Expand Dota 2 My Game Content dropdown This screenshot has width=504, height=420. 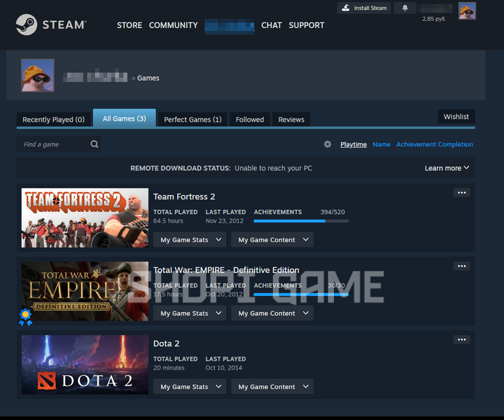pos(272,386)
